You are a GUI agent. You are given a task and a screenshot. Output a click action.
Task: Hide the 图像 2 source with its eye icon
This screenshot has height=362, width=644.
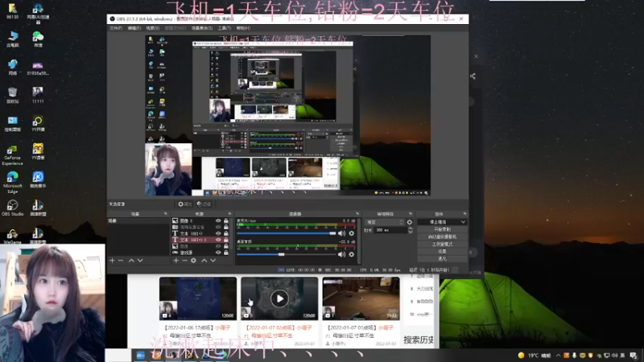point(218,220)
